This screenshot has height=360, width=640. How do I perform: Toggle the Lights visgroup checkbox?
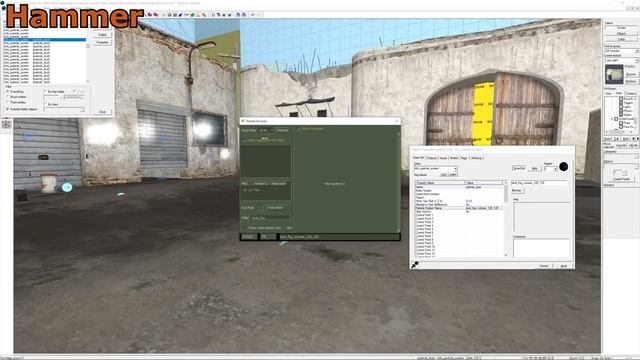click(x=621, y=107)
